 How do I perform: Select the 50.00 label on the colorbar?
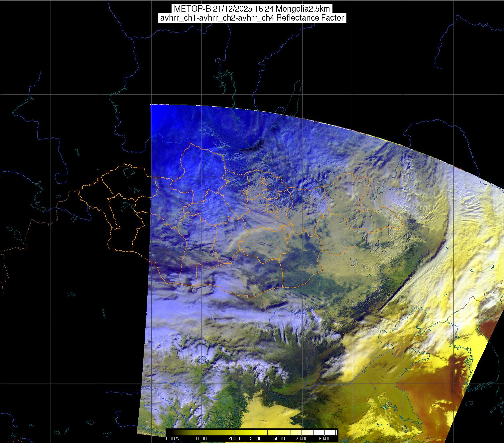pos(279,438)
